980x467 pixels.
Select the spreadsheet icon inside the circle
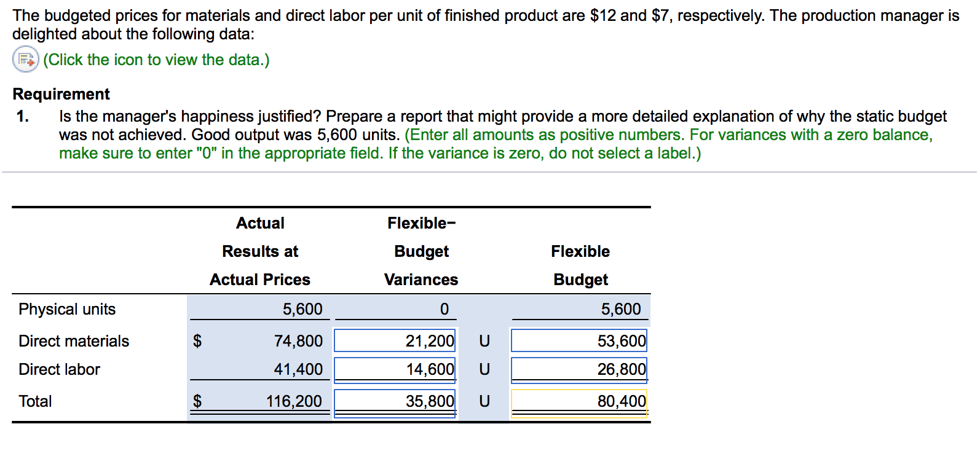[25, 60]
